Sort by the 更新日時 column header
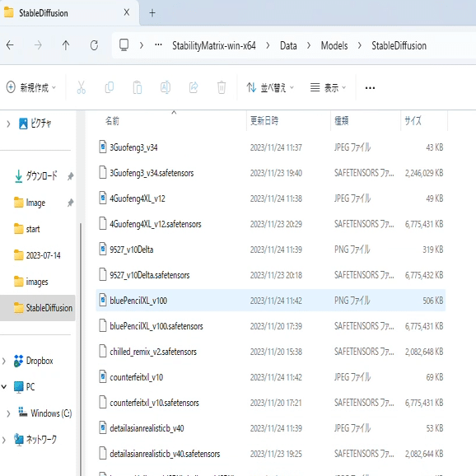 [x=264, y=121]
